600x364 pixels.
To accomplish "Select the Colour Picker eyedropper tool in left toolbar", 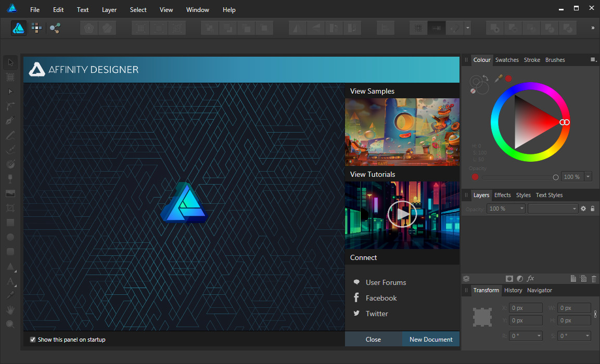I will [10, 295].
